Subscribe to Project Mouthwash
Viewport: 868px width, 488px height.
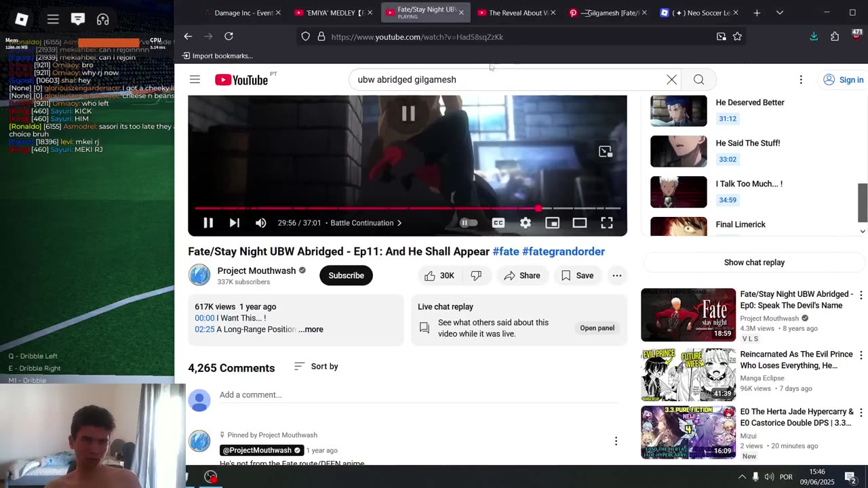click(346, 275)
